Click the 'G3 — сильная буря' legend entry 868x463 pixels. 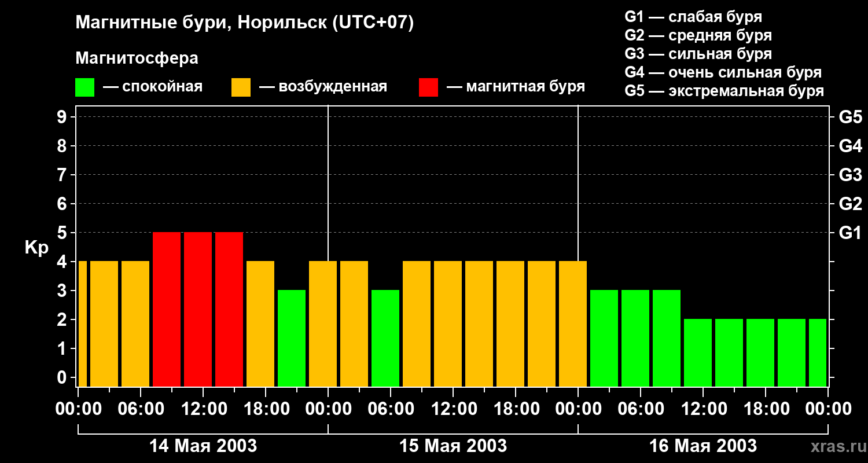(x=698, y=54)
